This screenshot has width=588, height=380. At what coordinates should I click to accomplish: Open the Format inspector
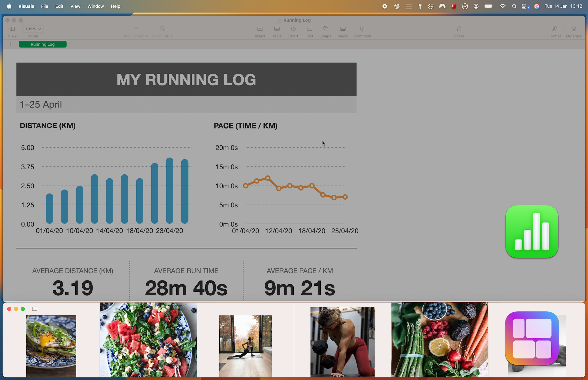point(554,31)
